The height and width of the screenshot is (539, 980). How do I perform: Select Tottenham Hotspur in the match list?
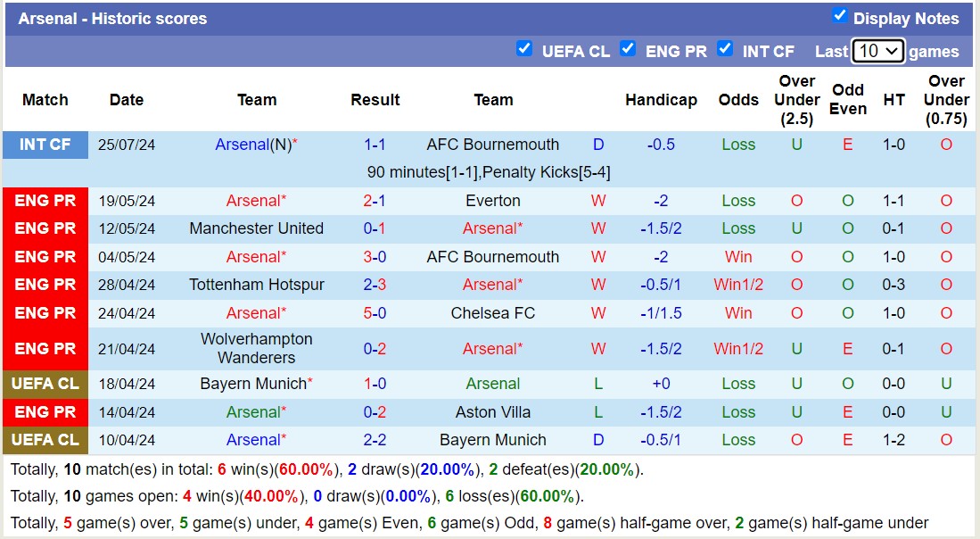(x=257, y=285)
